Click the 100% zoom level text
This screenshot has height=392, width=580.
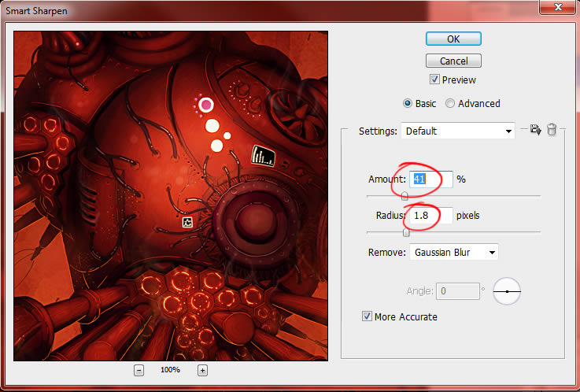click(170, 370)
